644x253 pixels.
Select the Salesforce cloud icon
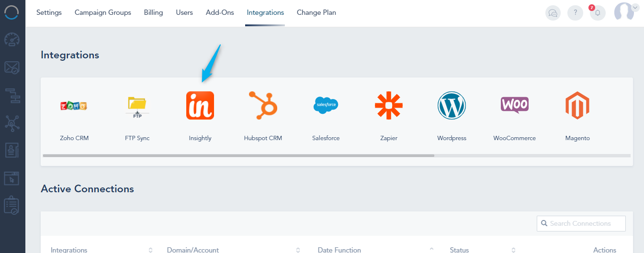[x=326, y=106]
